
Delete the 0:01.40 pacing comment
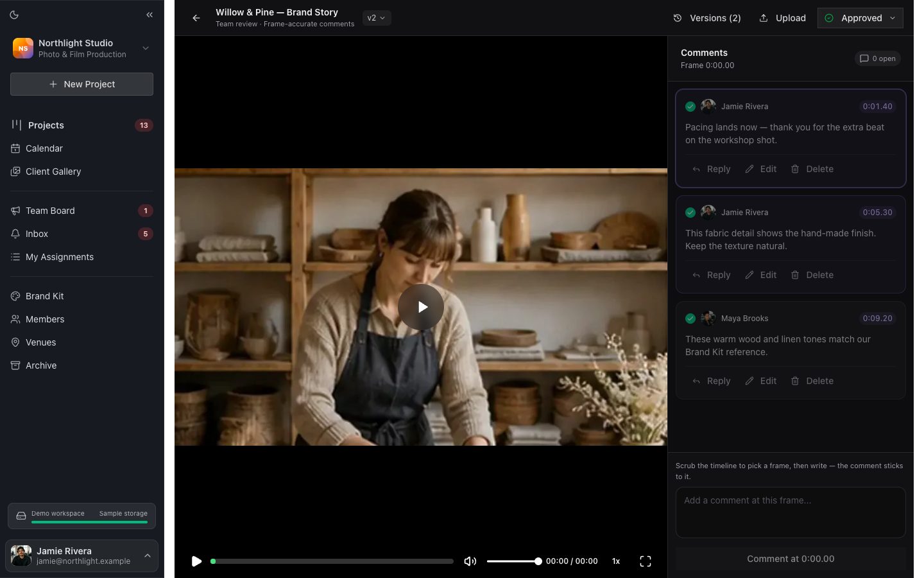[x=812, y=169]
